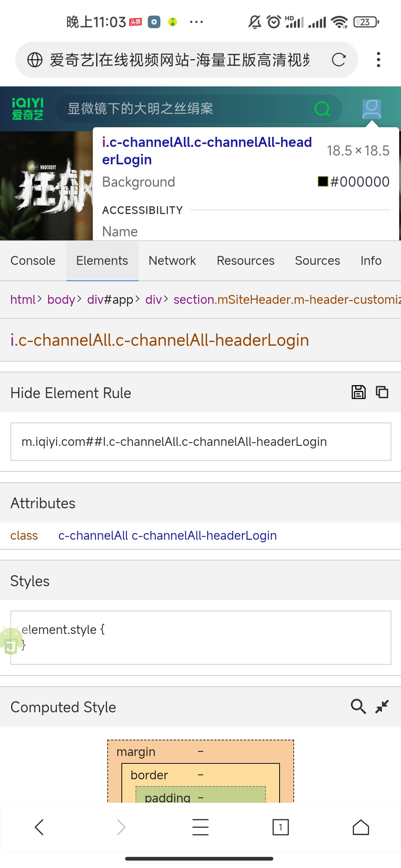Copy the Hide Element Rule

point(382,392)
